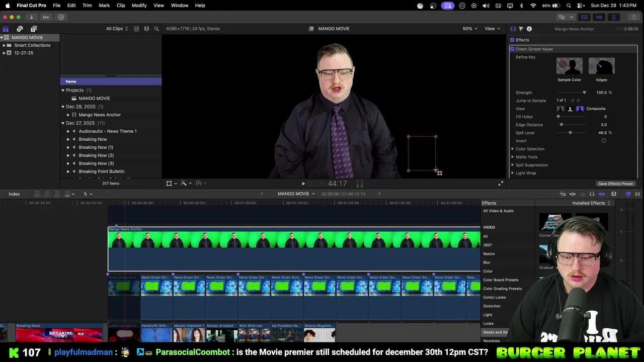Toggle clip grouping icon beside All Clips

tap(136, 29)
